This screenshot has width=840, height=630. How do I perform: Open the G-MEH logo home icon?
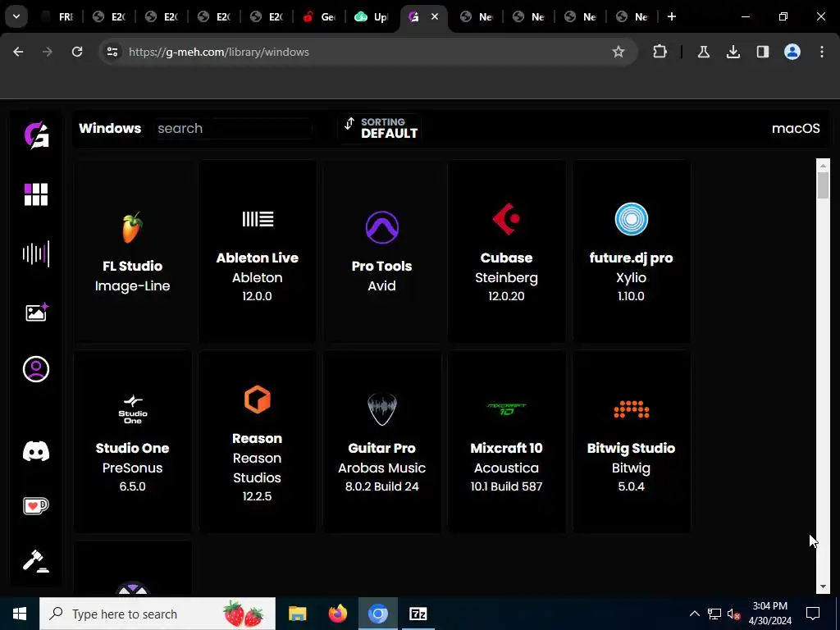click(36, 135)
